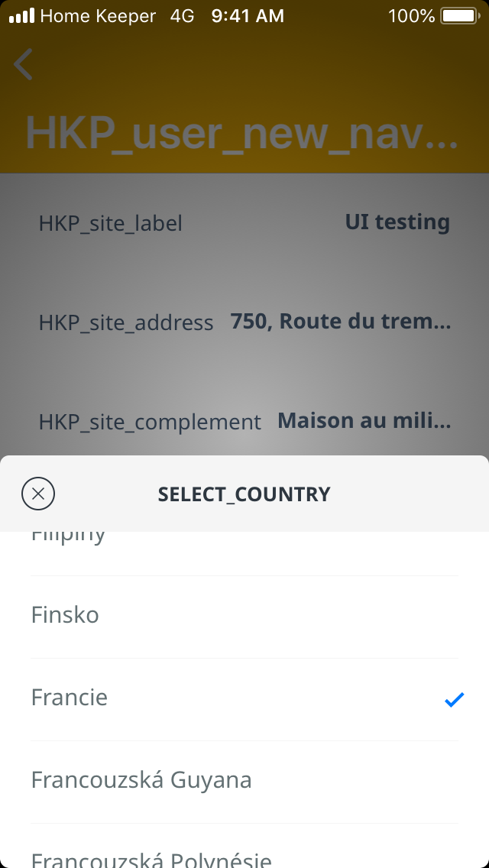Tap the Home Keeper carrier label
The image size is (489, 868).
point(98,16)
